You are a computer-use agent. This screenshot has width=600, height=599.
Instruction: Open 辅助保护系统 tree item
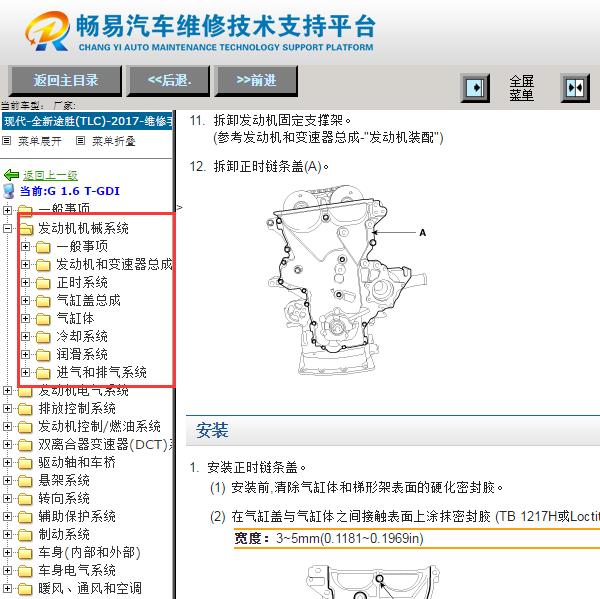77,516
